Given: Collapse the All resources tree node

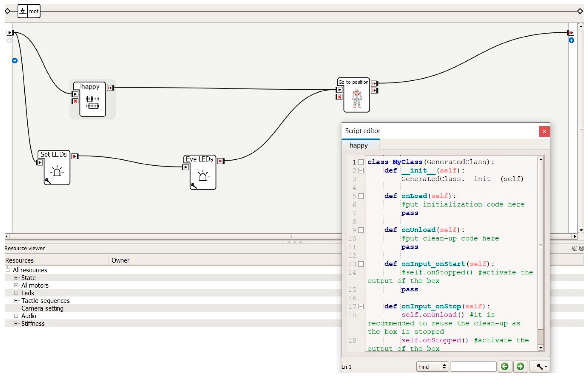Looking at the screenshot, I should coord(8,270).
